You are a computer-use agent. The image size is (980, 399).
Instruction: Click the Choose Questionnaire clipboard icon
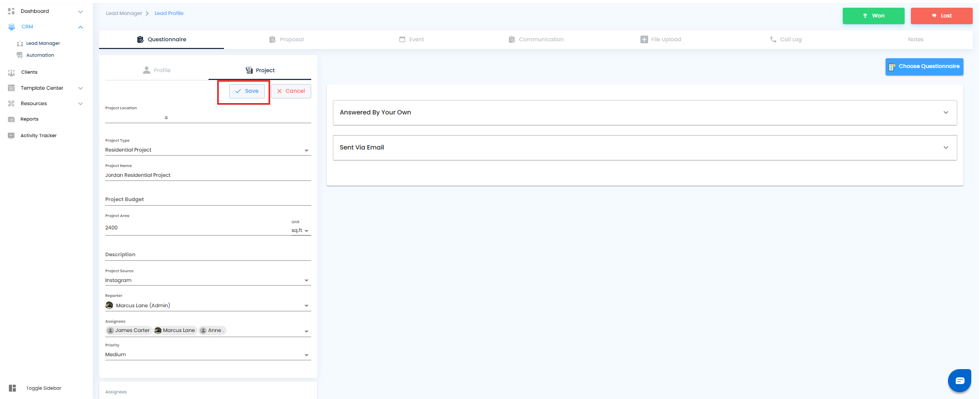892,66
